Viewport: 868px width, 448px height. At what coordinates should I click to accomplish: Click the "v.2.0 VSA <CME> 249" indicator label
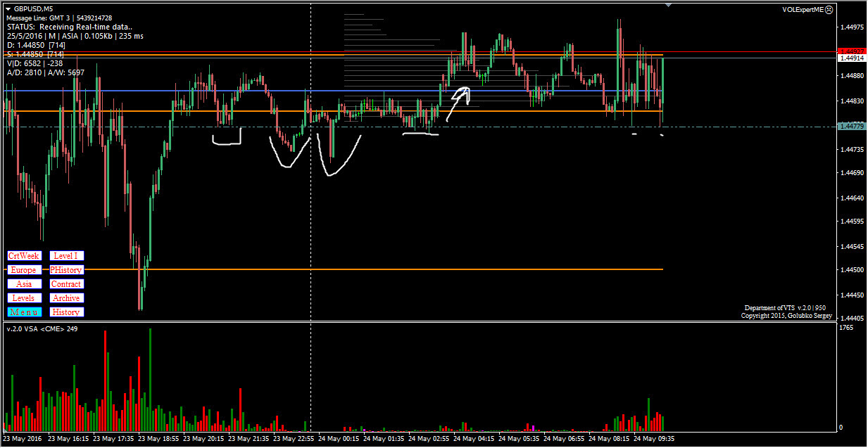[41, 328]
